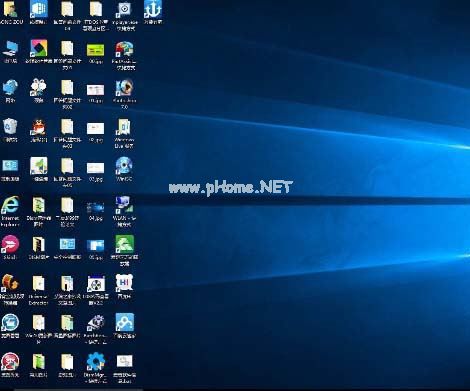The image size is (470, 391).
Task: Launch the green square icon with white tree
Action: pyautogui.click(x=124, y=244)
